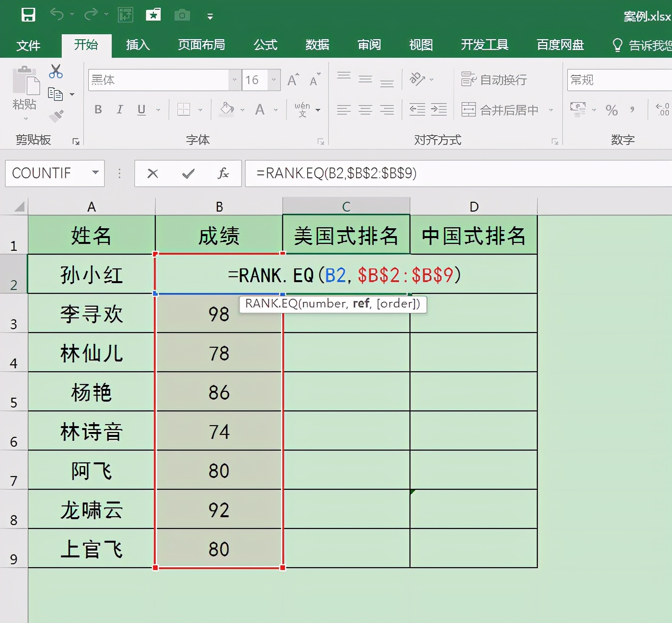Increase font size with large A
672x623 pixels.
[293, 80]
